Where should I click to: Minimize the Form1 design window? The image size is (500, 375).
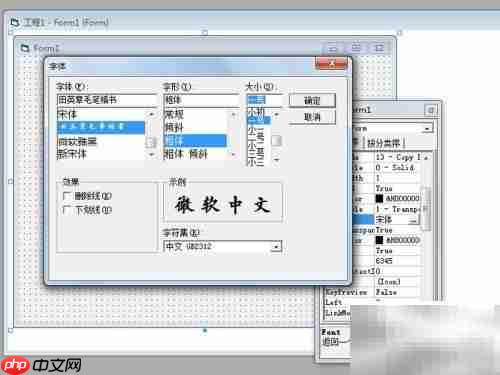(332, 48)
